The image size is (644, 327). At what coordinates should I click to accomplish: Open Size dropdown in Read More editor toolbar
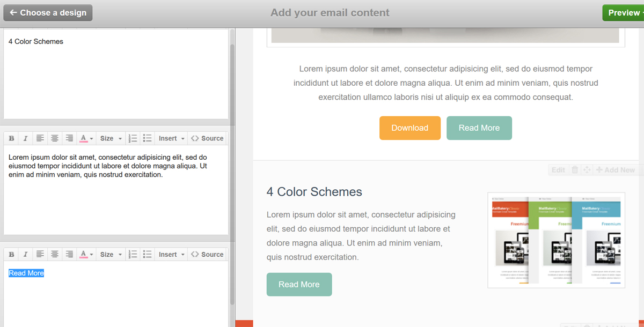click(x=111, y=255)
